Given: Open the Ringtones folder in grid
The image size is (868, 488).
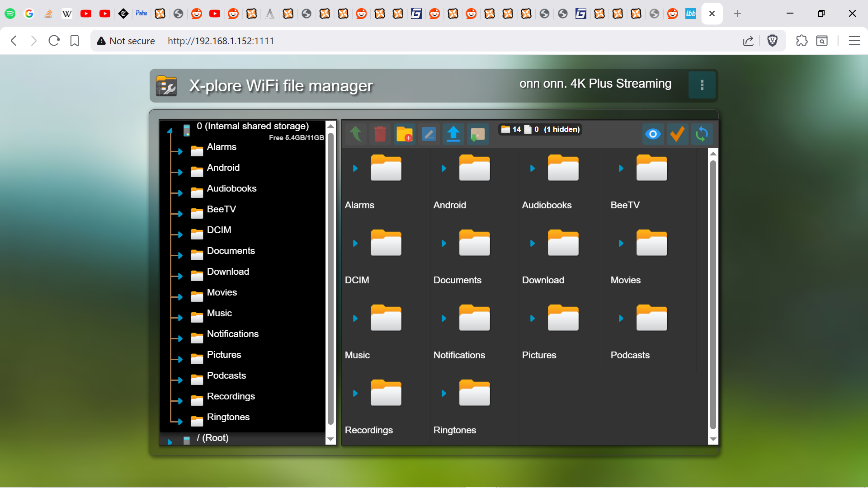Looking at the screenshot, I should [474, 393].
